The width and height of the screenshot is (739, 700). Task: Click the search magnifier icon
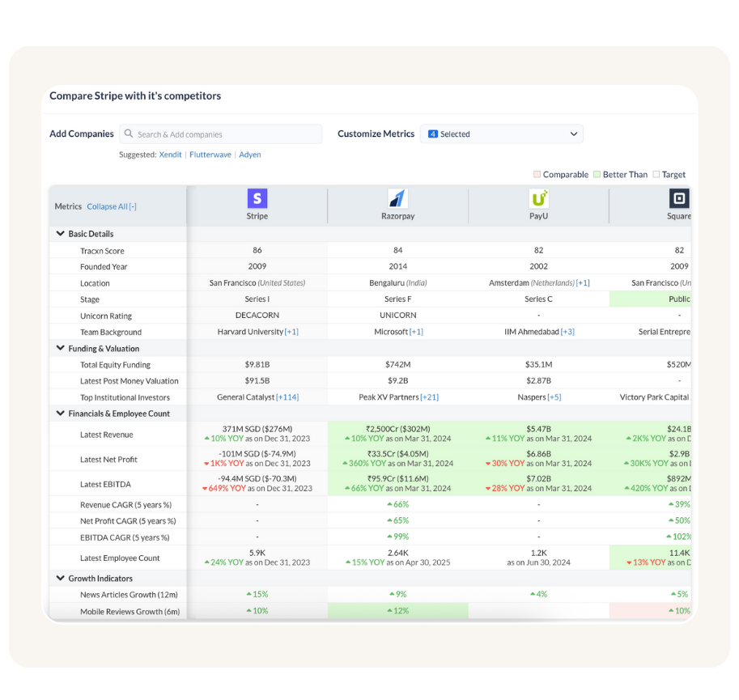coord(129,134)
